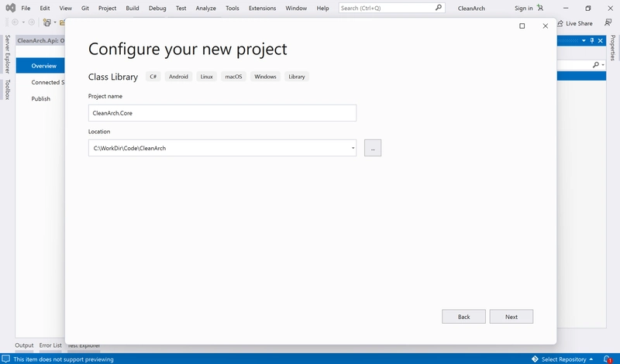The width and height of the screenshot is (620, 364).
Task: Switch to the Error List tab
Action: pyautogui.click(x=50, y=345)
